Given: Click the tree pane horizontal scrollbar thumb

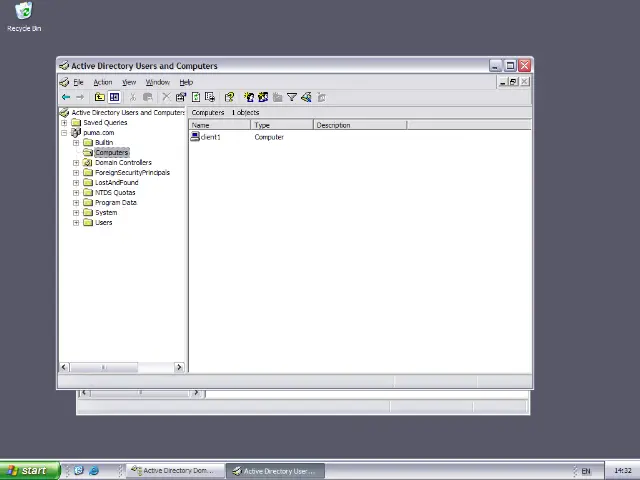Looking at the screenshot, I should (104, 367).
